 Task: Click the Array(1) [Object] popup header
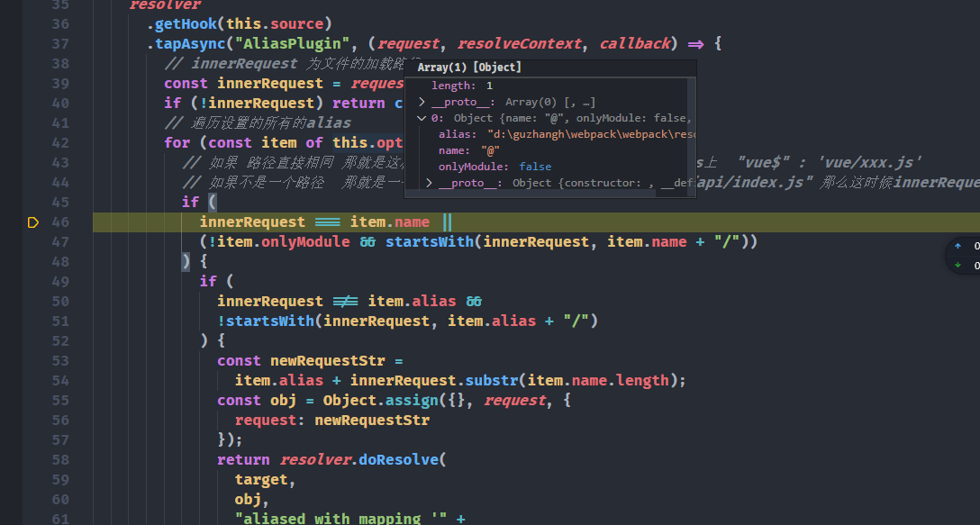tap(469, 68)
